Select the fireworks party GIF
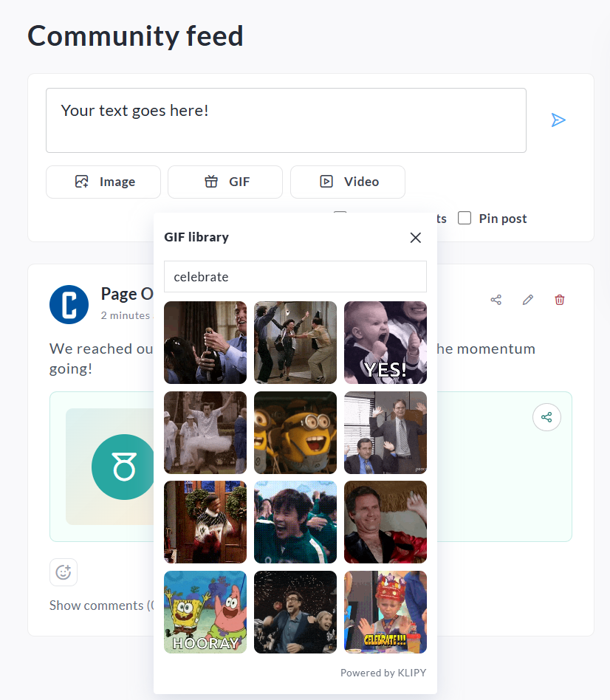Image resolution: width=610 pixels, height=700 pixels. pyautogui.click(x=295, y=612)
